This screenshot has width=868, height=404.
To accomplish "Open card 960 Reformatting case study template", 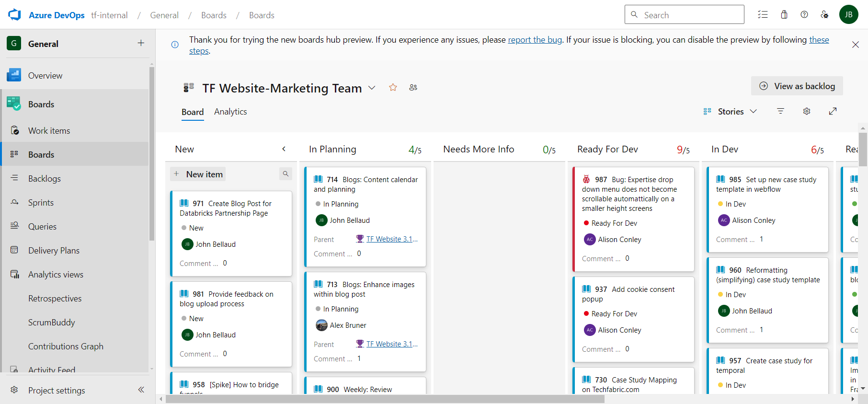I will [768, 275].
